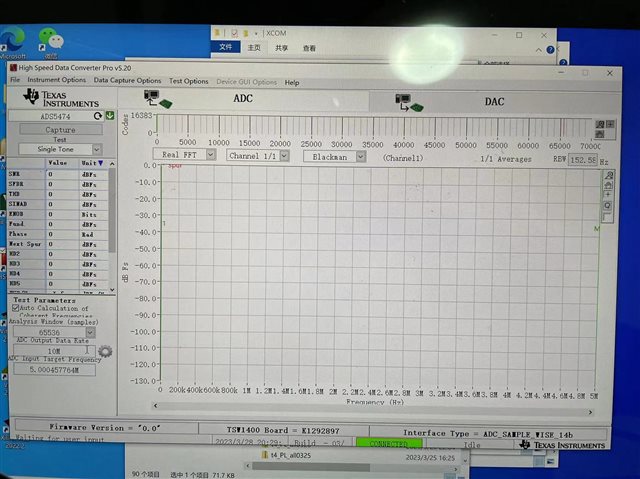Click the table scroll-up arrow beside Unit

coord(112,164)
